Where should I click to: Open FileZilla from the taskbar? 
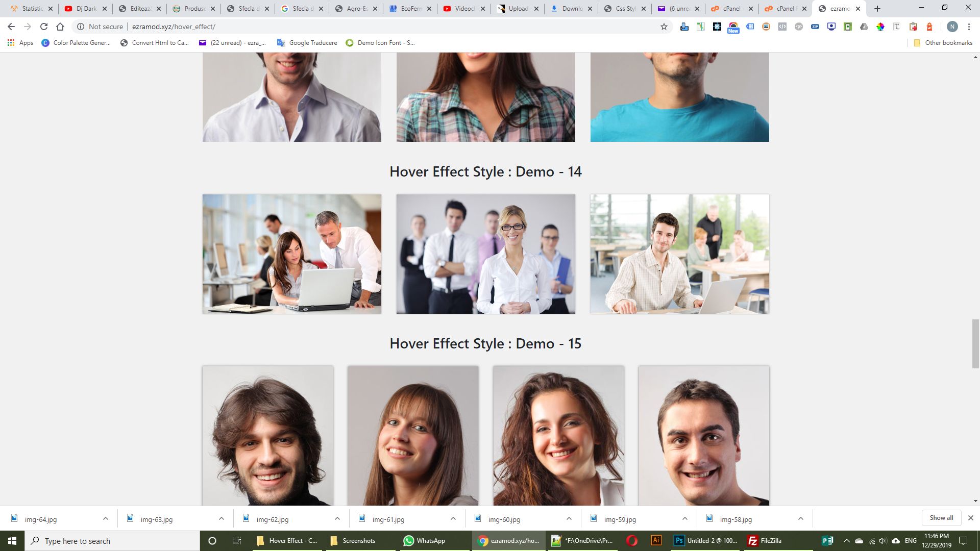point(765,541)
